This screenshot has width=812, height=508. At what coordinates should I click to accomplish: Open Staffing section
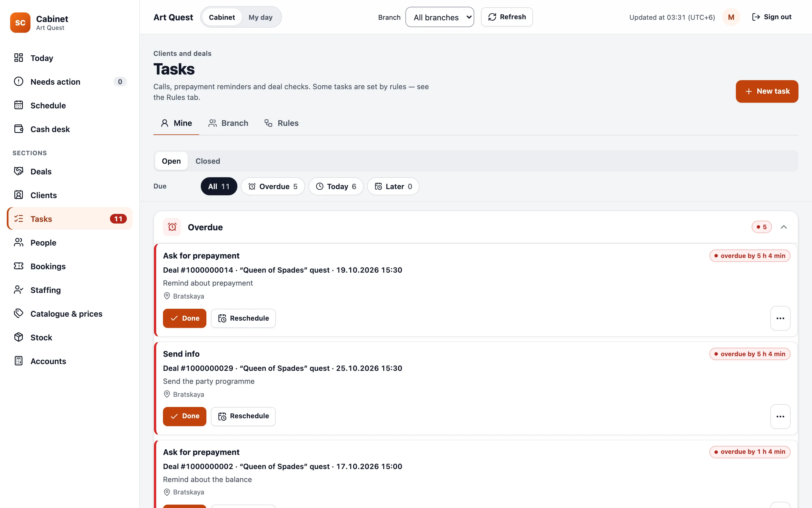[70, 290]
